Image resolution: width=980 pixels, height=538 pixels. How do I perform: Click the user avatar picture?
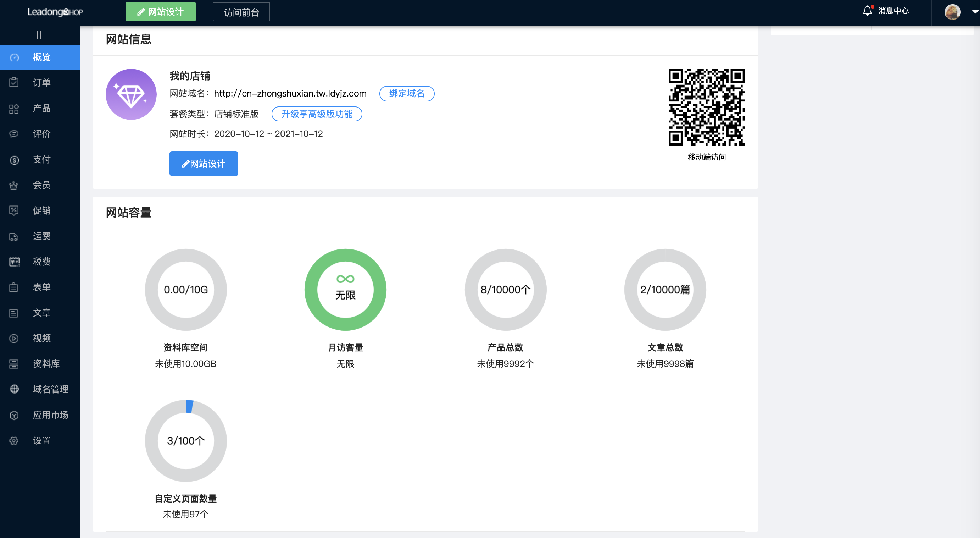(x=952, y=12)
